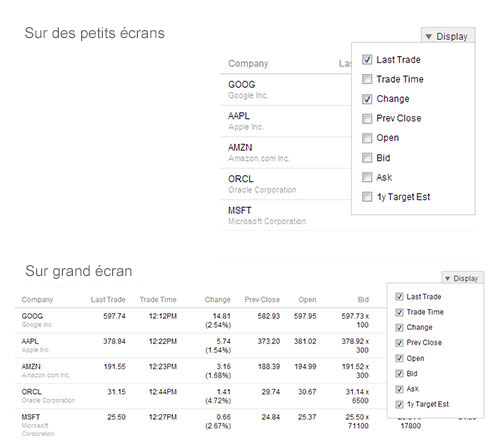Select GOOG row in small-screen table
The width and height of the screenshot is (500, 447).
click(286, 90)
